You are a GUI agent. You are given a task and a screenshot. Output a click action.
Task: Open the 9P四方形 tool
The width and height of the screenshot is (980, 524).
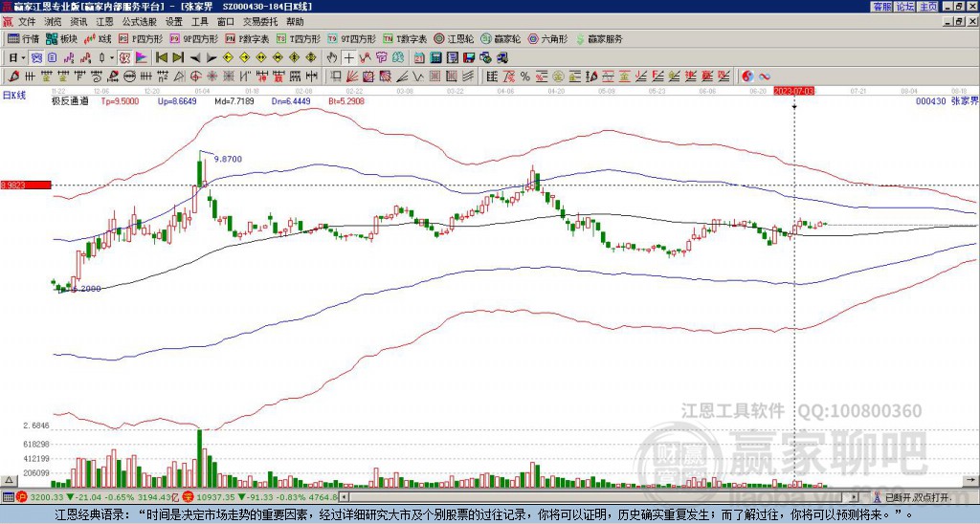[x=194, y=38]
